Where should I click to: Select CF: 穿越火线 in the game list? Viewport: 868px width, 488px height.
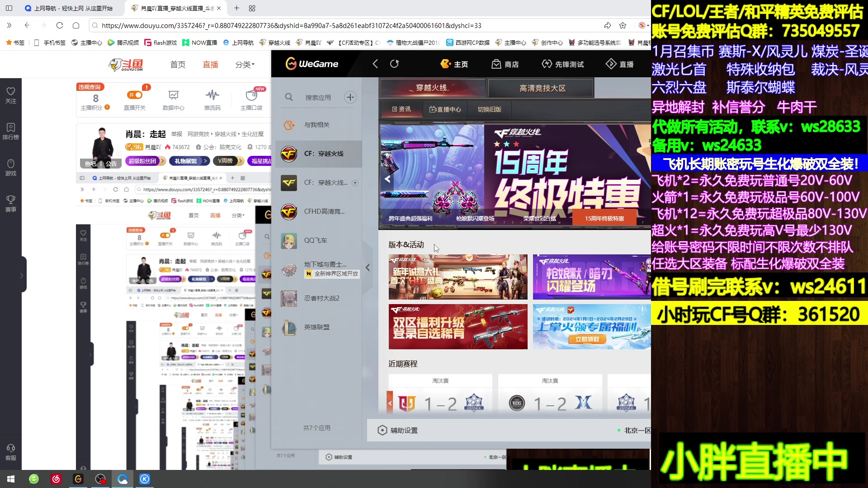[x=319, y=154]
